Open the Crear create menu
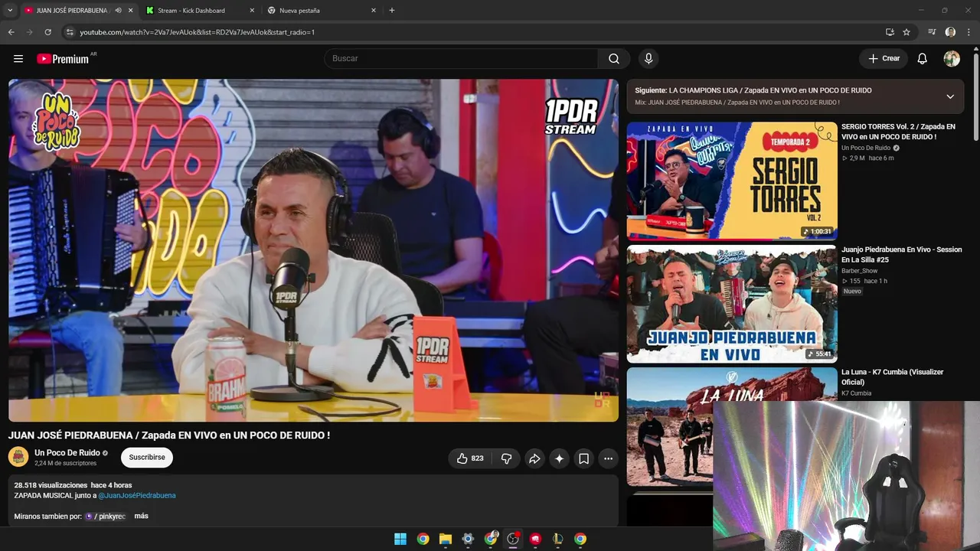 tap(884, 59)
